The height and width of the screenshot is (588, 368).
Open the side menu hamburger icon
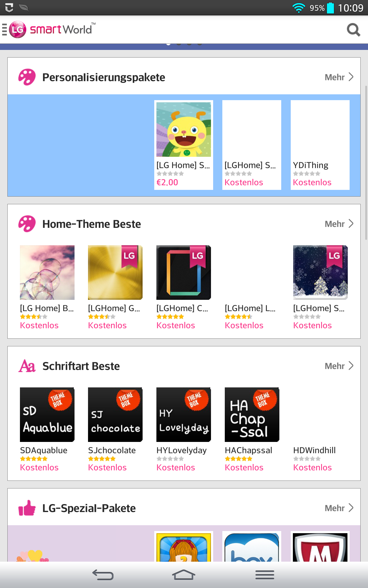pos(4,30)
